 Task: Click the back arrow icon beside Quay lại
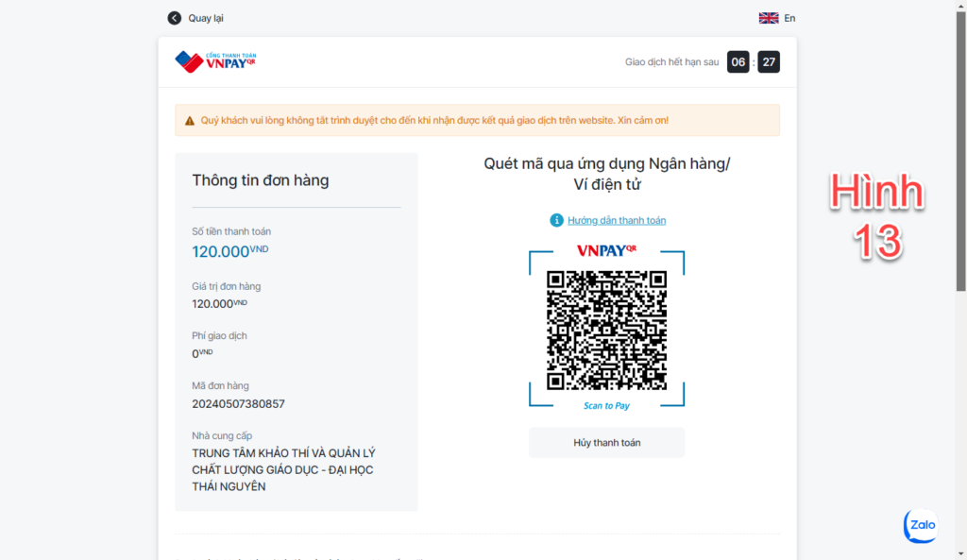pos(175,18)
